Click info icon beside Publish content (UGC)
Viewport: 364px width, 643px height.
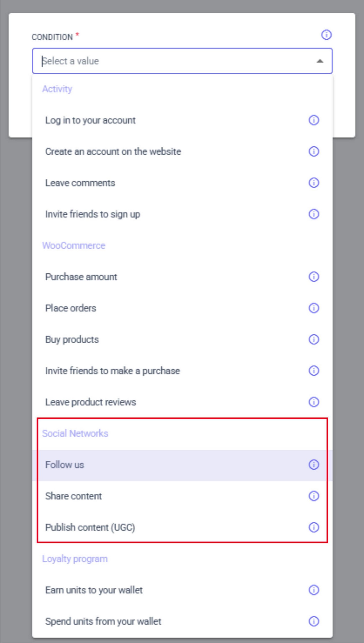[x=314, y=527]
